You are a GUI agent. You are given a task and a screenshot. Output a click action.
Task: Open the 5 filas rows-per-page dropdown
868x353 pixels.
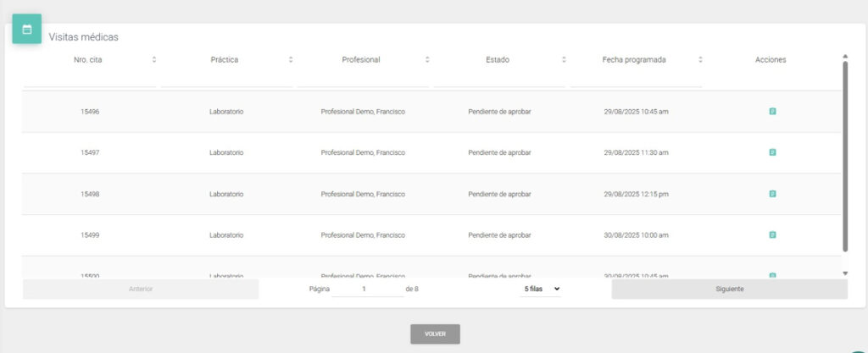coord(541,289)
